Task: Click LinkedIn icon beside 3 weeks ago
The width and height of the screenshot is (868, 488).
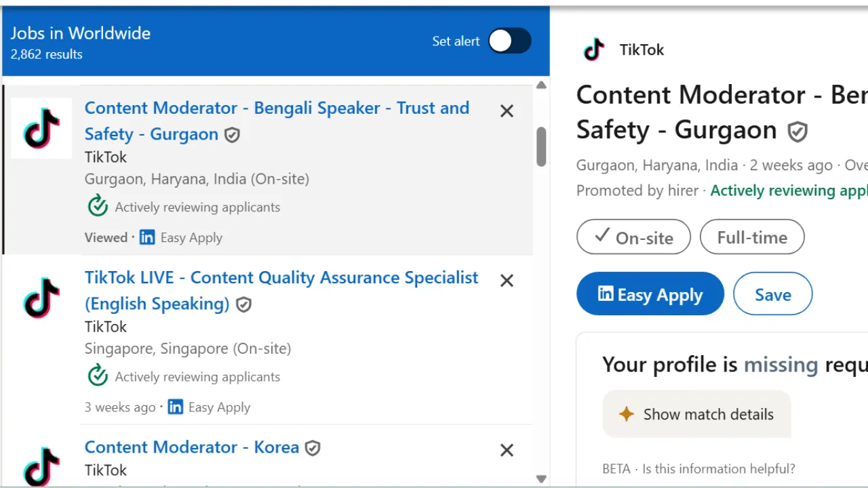Action: [x=175, y=407]
